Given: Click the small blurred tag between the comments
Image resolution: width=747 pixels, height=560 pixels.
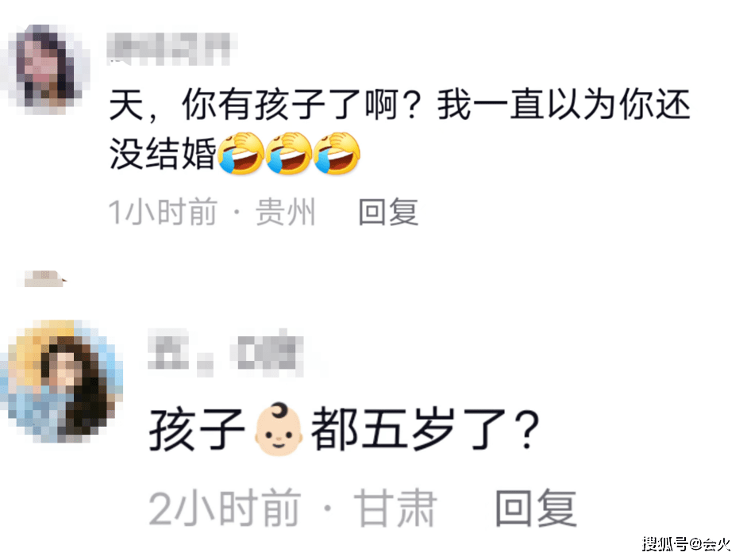Looking at the screenshot, I should click(x=44, y=278).
